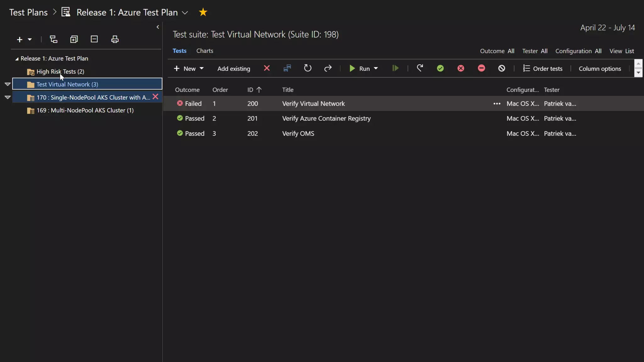Select the High Risk Tests suite

(x=60, y=72)
